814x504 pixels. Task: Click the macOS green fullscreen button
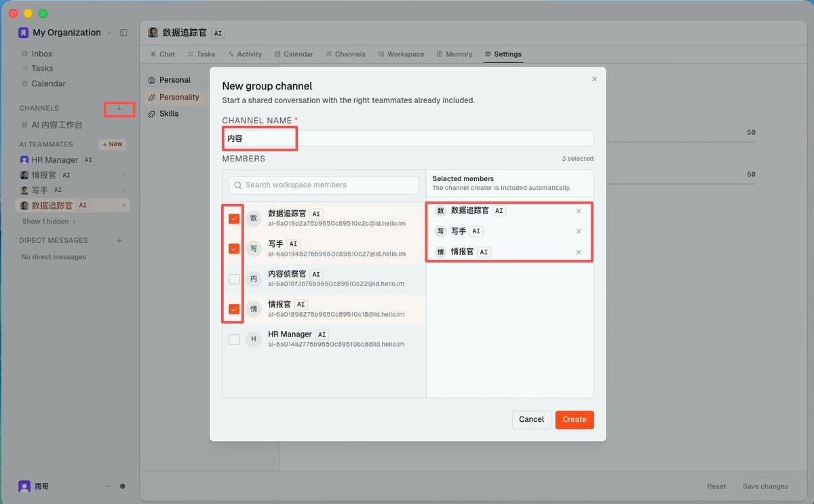tap(43, 14)
